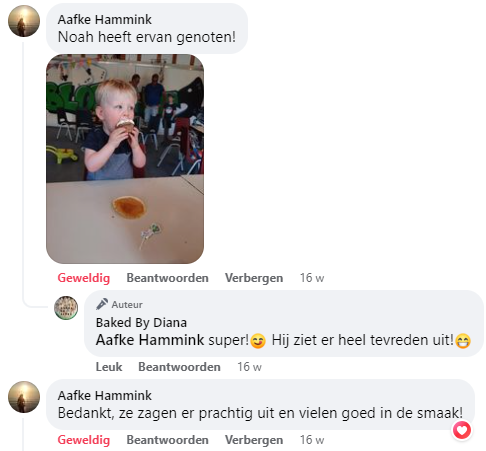Open the Aafke Hammink name on the last comment
The height and width of the screenshot is (451, 486).
pyautogui.click(x=105, y=396)
